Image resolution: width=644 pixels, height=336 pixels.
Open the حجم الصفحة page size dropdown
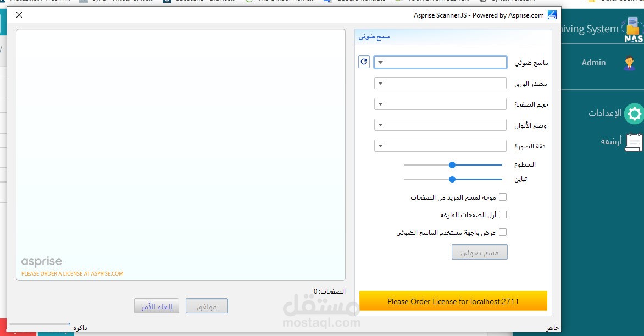(440, 104)
